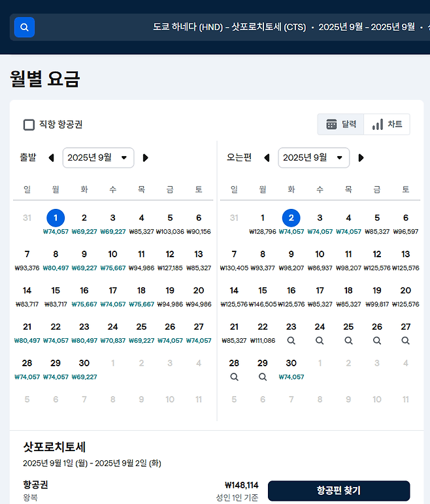Select departure date 24 priced ₩70,837

coord(113,332)
